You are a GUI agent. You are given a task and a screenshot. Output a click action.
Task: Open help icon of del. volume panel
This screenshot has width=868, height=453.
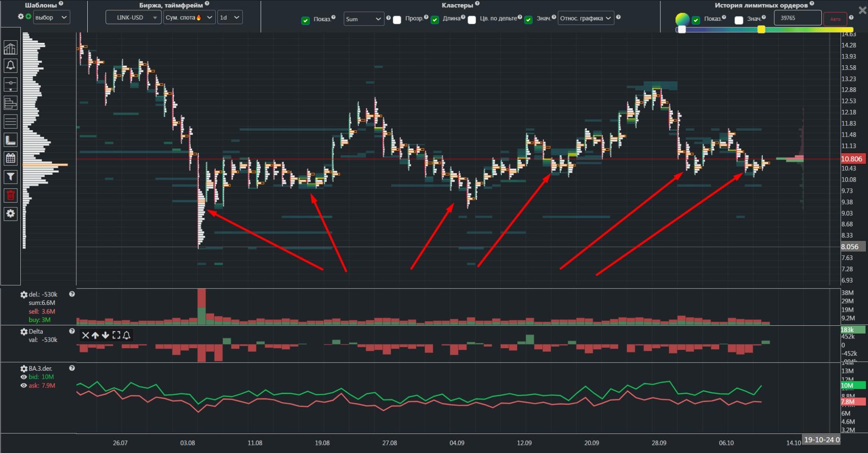point(72,294)
